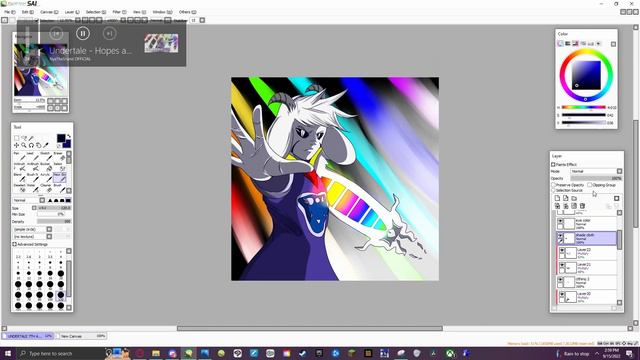The height and width of the screenshot is (360, 640).
Task: Choose the Blend brush tool
Action: pos(20,178)
